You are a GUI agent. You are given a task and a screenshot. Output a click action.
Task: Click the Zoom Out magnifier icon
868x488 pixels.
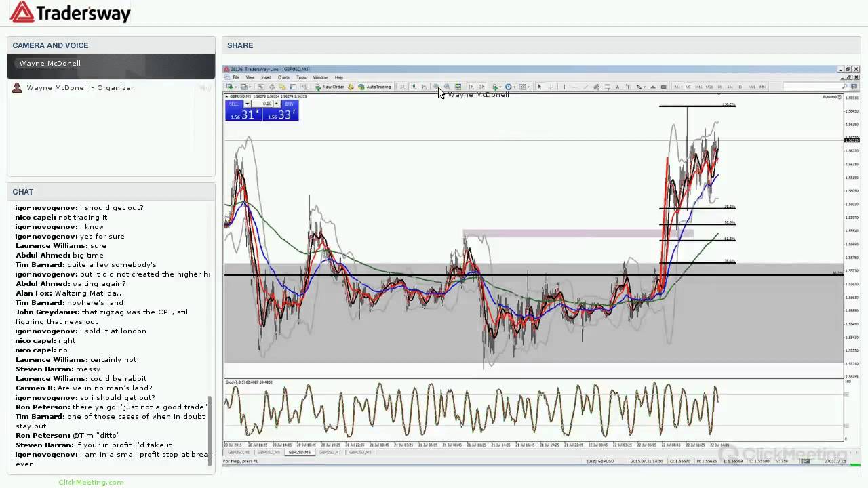pos(447,87)
